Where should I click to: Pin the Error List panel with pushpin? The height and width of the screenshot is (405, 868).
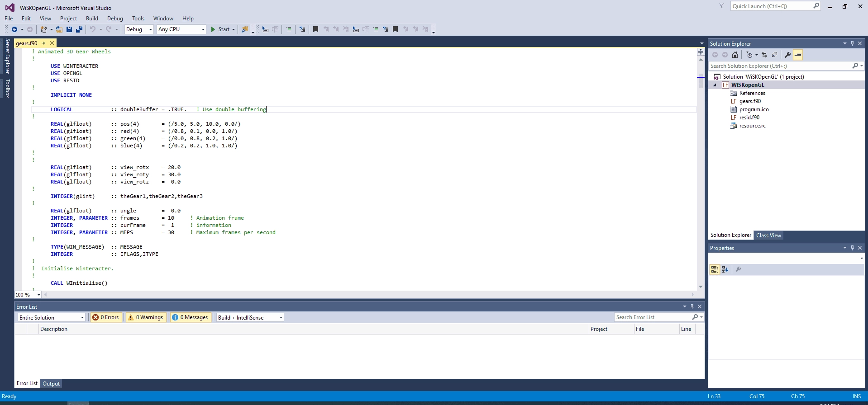pos(692,306)
